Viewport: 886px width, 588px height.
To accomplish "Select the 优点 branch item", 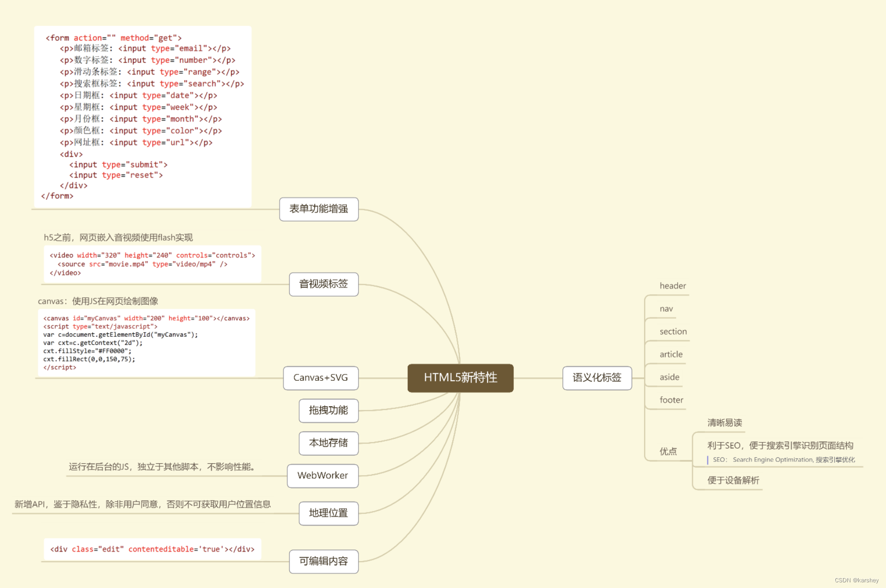I will (x=668, y=452).
